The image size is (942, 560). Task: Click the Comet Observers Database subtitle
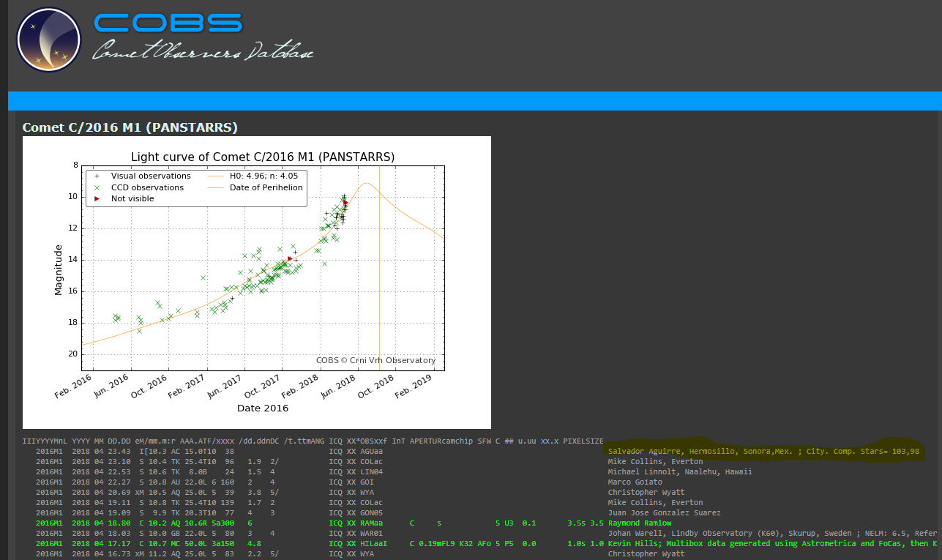tap(203, 51)
